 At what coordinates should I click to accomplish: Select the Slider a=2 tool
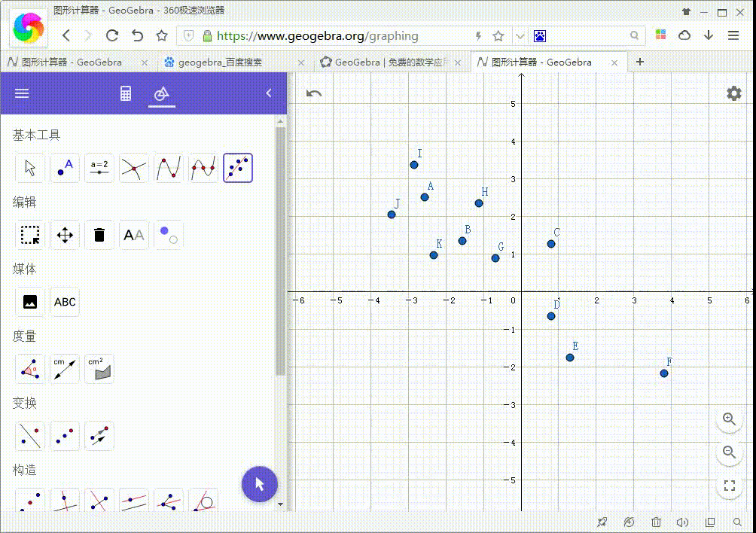coord(99,168)
